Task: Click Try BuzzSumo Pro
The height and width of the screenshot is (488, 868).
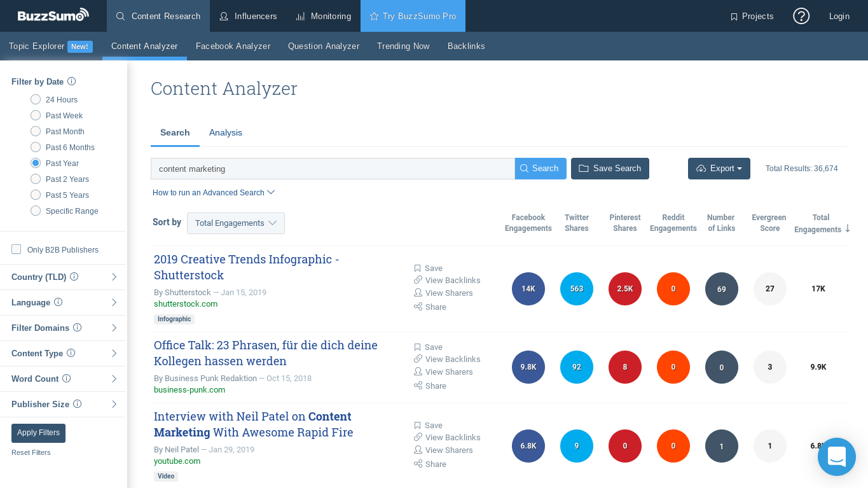Action: click(x=413, y=16)
